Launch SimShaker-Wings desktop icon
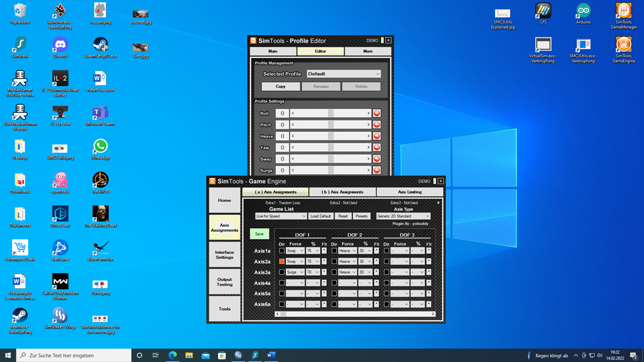Screen dimensions: 644x362 point(60,318)
